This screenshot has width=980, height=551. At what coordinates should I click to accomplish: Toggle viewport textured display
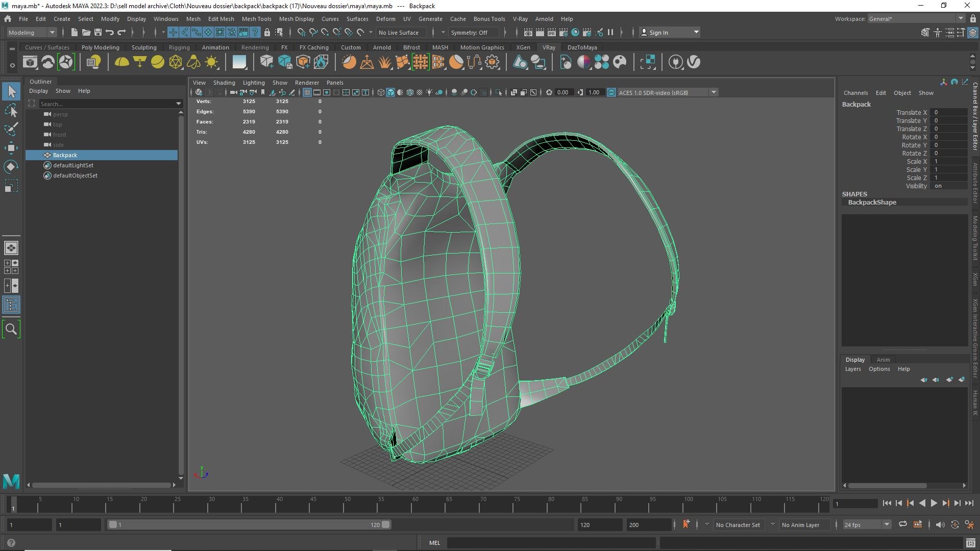(420, 92)
